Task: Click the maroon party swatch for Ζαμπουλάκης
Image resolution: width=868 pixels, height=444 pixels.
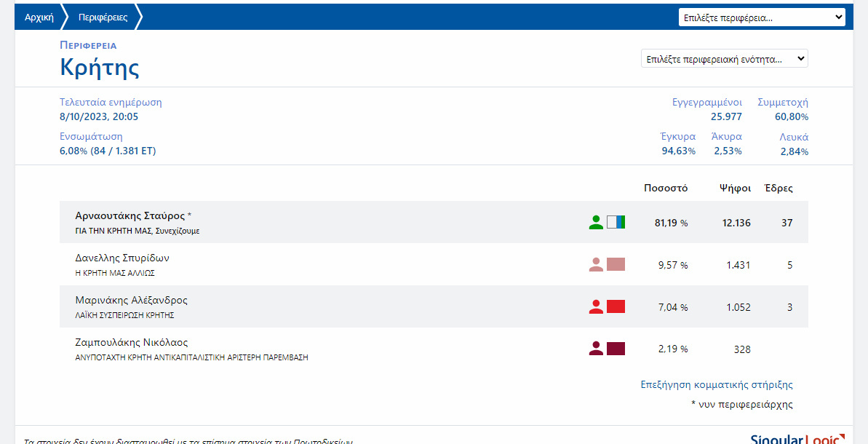Action: tap(616, 349)
